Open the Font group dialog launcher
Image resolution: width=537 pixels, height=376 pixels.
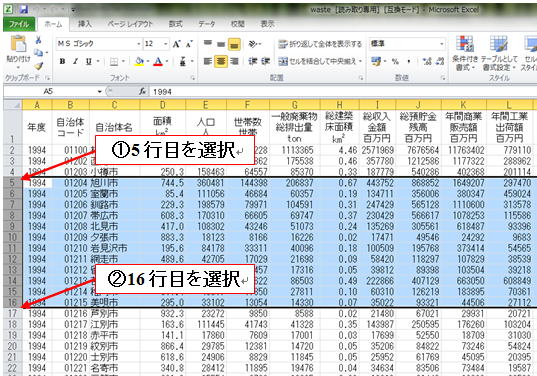pyautogui.click(x=193, y=78)
